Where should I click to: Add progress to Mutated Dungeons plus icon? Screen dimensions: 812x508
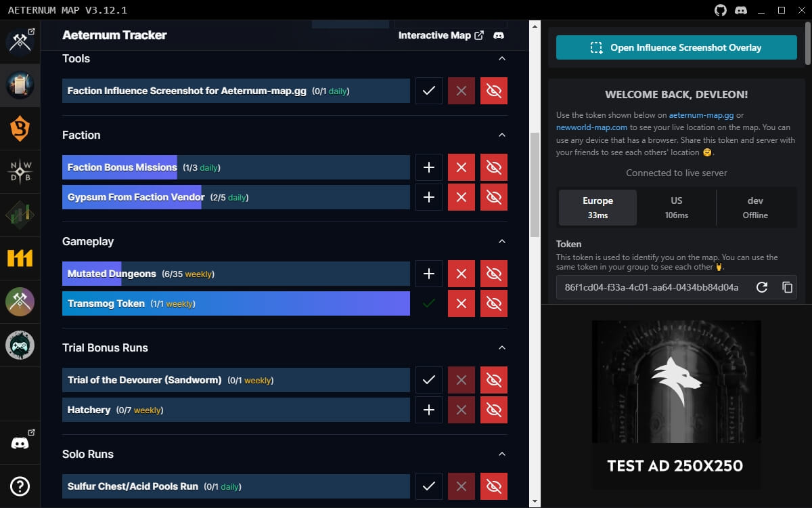click(428, 274)
